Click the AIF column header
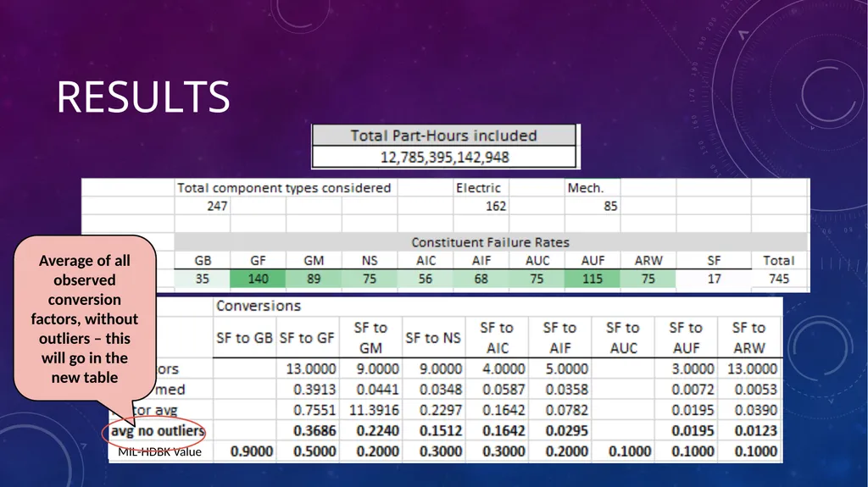Image resolution: width=868 pixels, height=487 pixels. (481, 261)
